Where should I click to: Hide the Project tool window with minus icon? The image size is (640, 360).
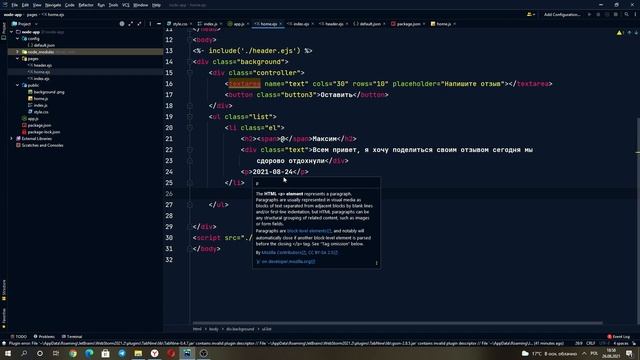tap(159, 24)
